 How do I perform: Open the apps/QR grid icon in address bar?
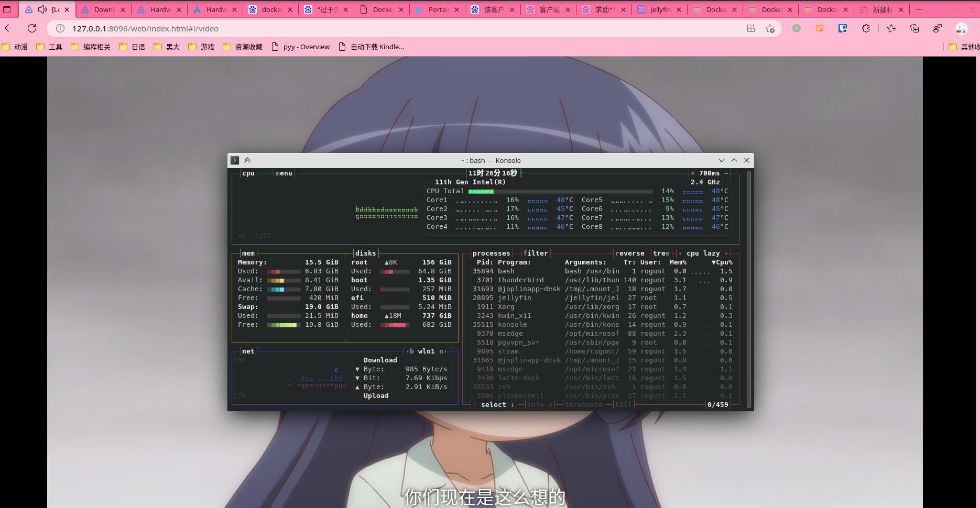(751, 28)
